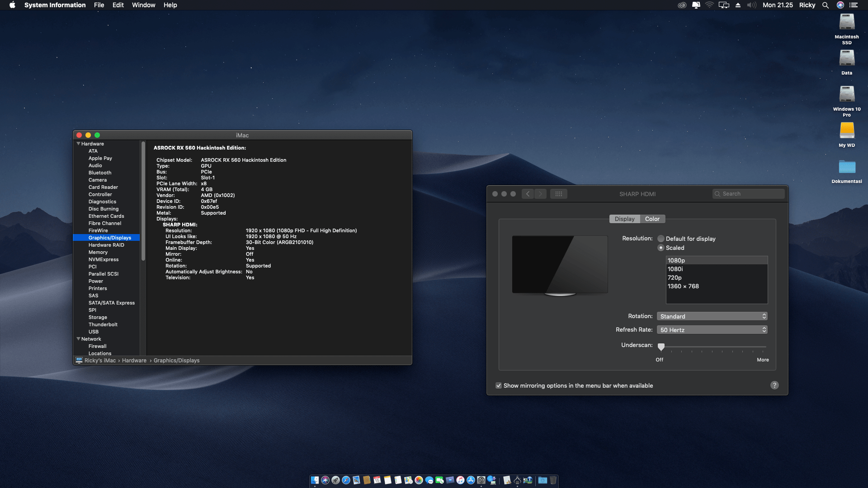Open the Refresh Rate dropdown
Image resolution: width=868 pixels, height=488 pixels.
(x=712, y=330)
